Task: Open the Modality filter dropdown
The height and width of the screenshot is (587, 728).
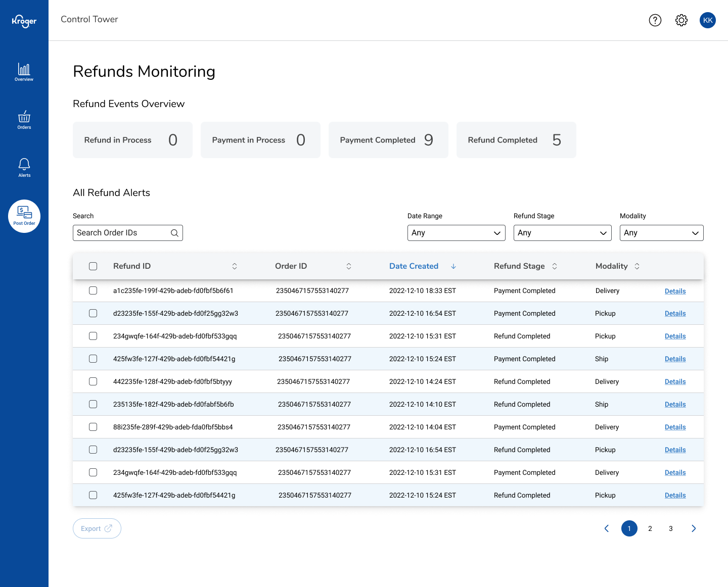Action: pos(661,233)
